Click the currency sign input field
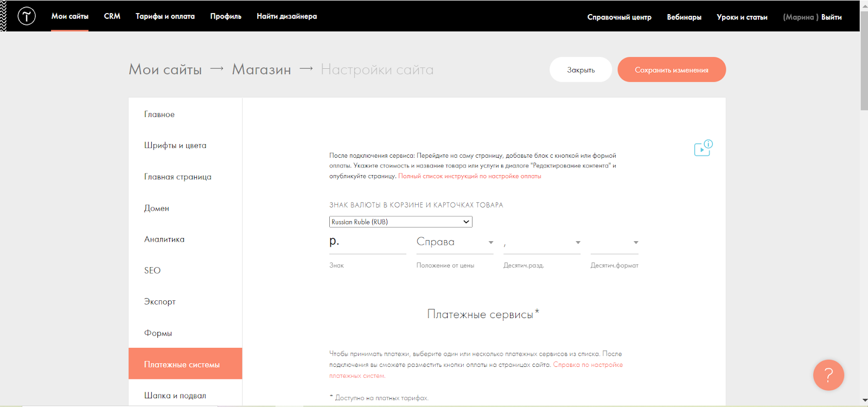Viewport: 868px width, 407px height. point(367,242)
